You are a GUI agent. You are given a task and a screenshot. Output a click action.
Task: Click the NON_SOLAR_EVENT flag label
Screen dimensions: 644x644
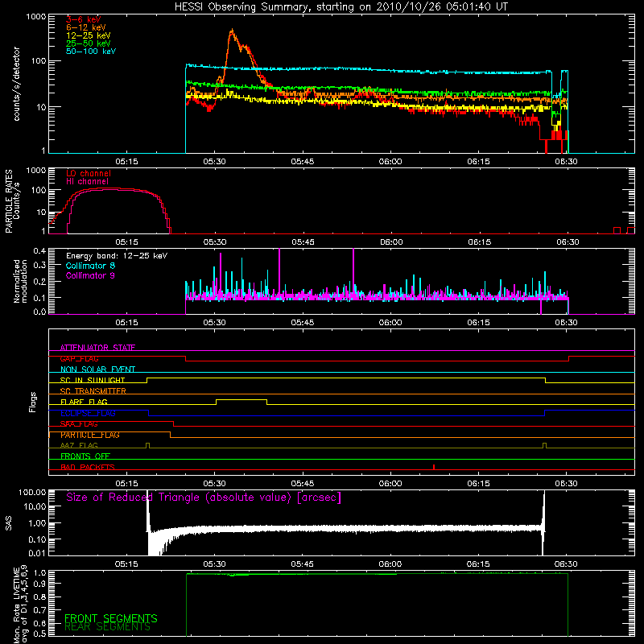click(x=97, y=369)
